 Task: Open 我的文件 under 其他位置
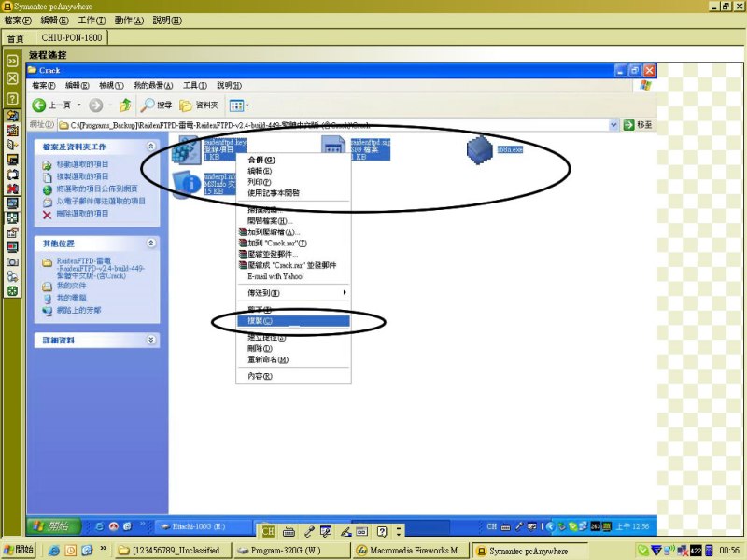72,286
